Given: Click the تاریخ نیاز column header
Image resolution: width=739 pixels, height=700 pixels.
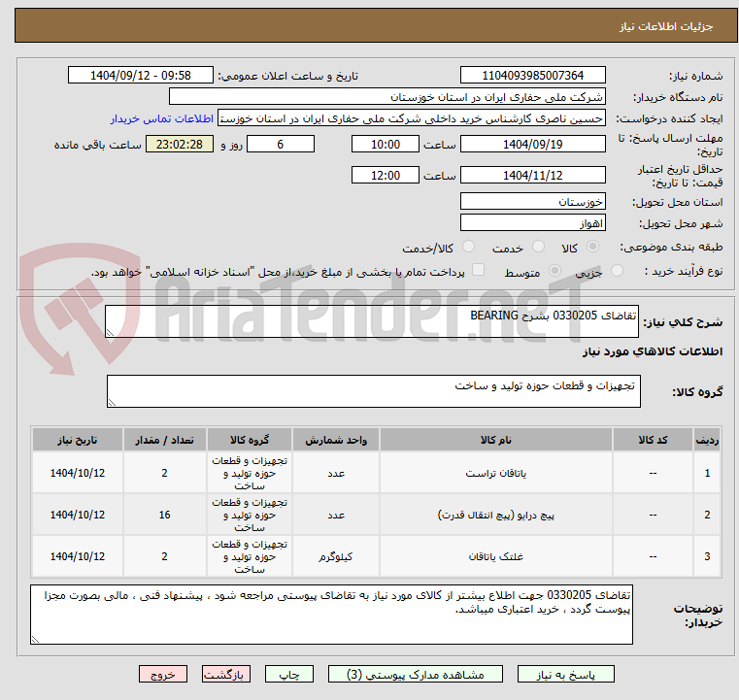Looking at the screenshot, I should coord(78,440).
